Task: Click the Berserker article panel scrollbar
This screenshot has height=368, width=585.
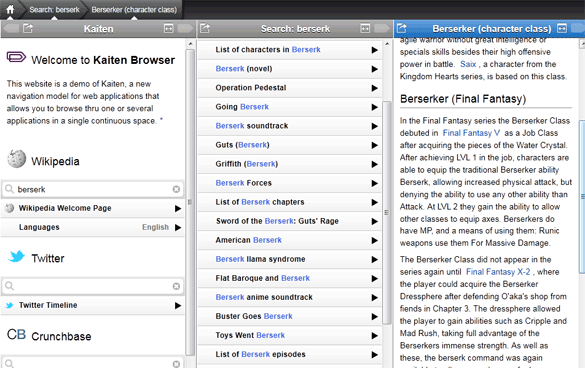Action: click(582, 196)
